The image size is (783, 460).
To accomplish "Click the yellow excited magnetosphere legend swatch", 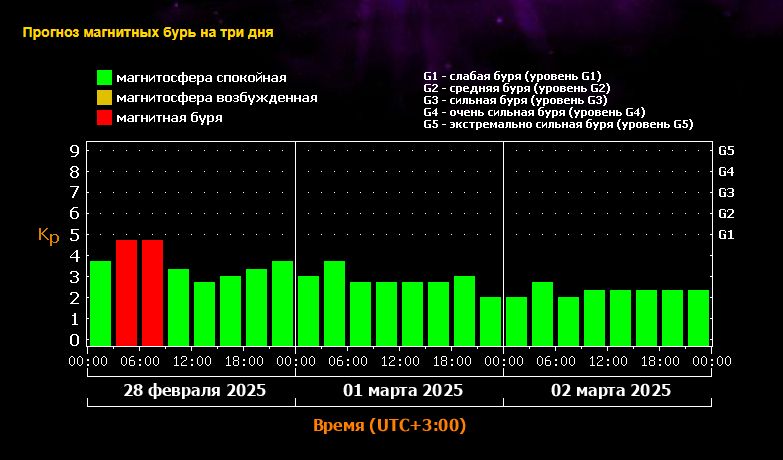I will click(x=104, y=97).
